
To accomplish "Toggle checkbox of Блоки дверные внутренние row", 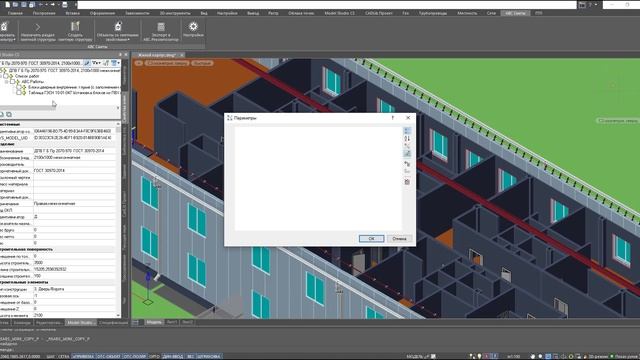I will point(19,87).
